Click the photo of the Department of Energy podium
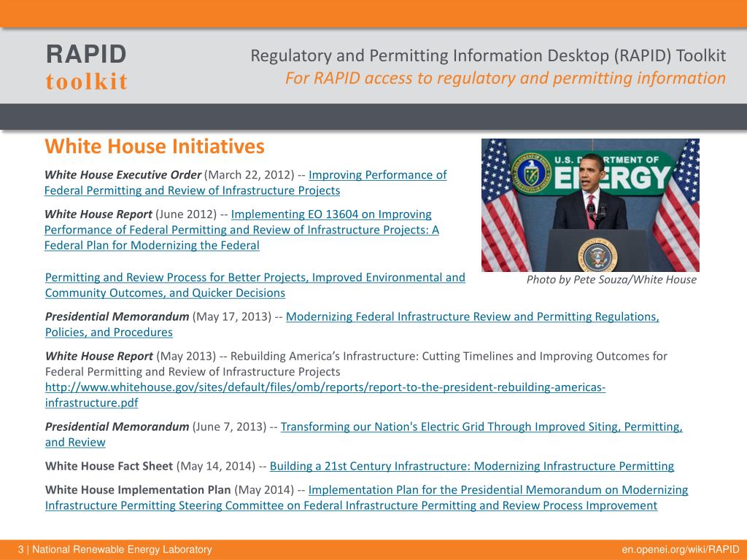747x560 pixels. tap(590, 205)
